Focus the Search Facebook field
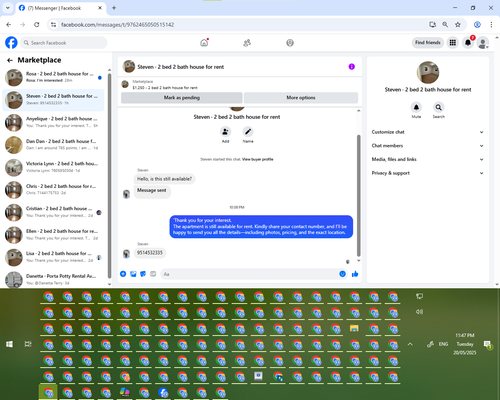The height and width of the screenshot is (400, 500). 64,43
